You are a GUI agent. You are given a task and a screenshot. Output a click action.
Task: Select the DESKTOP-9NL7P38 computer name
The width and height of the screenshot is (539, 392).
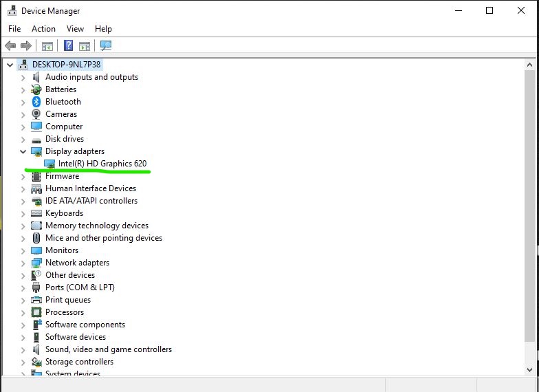click(x=66, y=65)
